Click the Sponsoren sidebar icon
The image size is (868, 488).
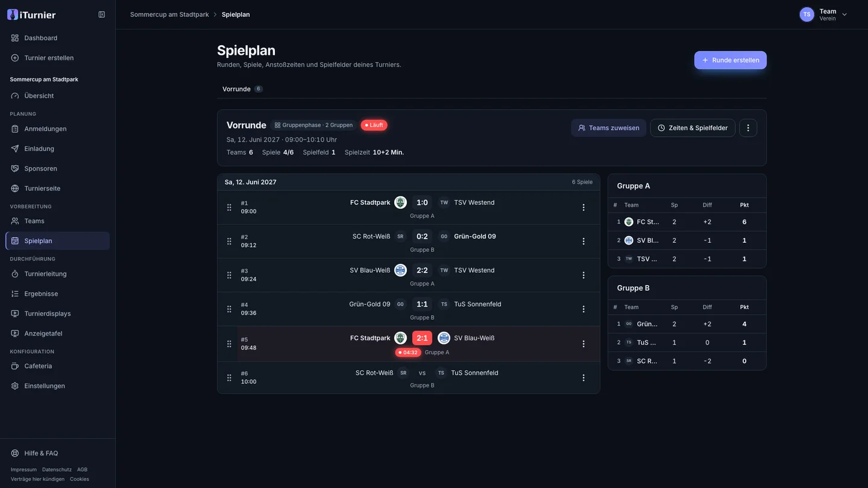(x=15, y=169)
